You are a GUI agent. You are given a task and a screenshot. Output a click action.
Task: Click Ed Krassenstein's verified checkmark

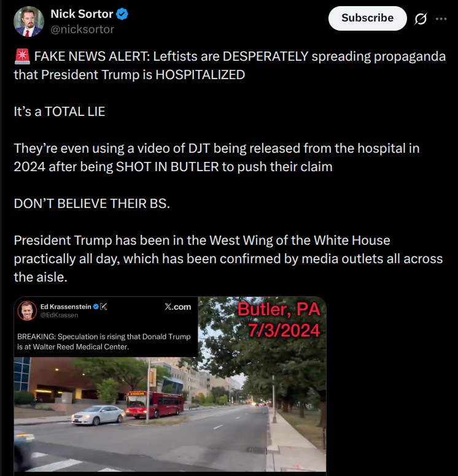[95, 307]
